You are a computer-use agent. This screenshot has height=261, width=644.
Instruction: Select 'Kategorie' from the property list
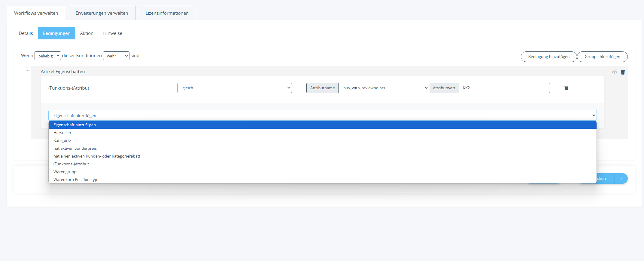pos(323,140)
